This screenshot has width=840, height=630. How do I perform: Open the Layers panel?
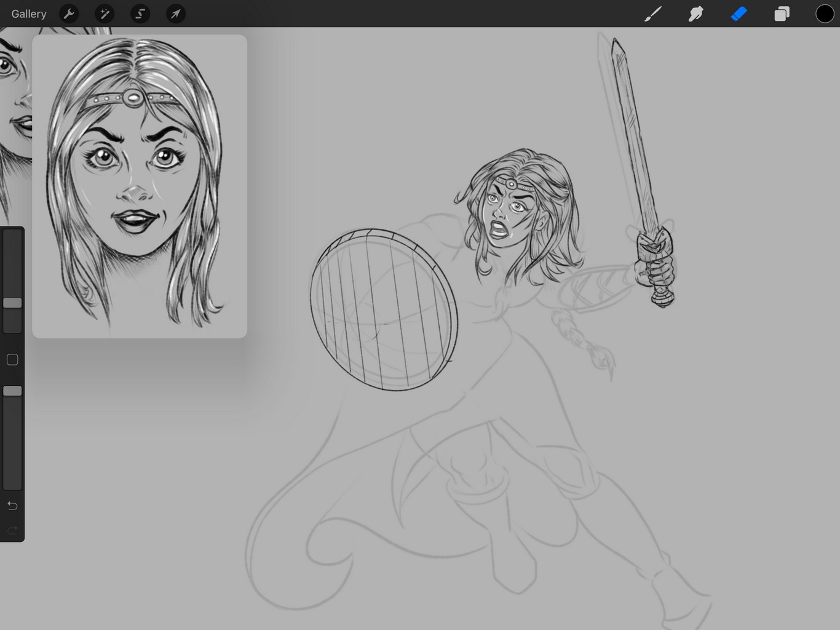(782, 14)
